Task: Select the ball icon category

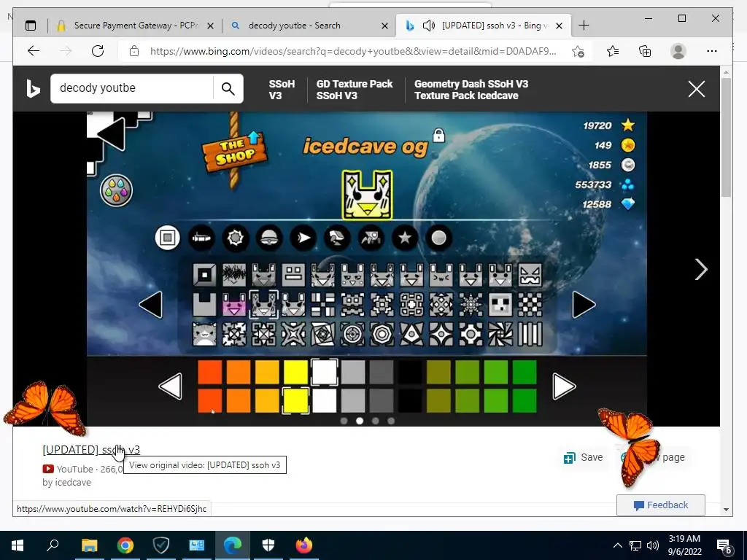Action: tap(236, 237)
